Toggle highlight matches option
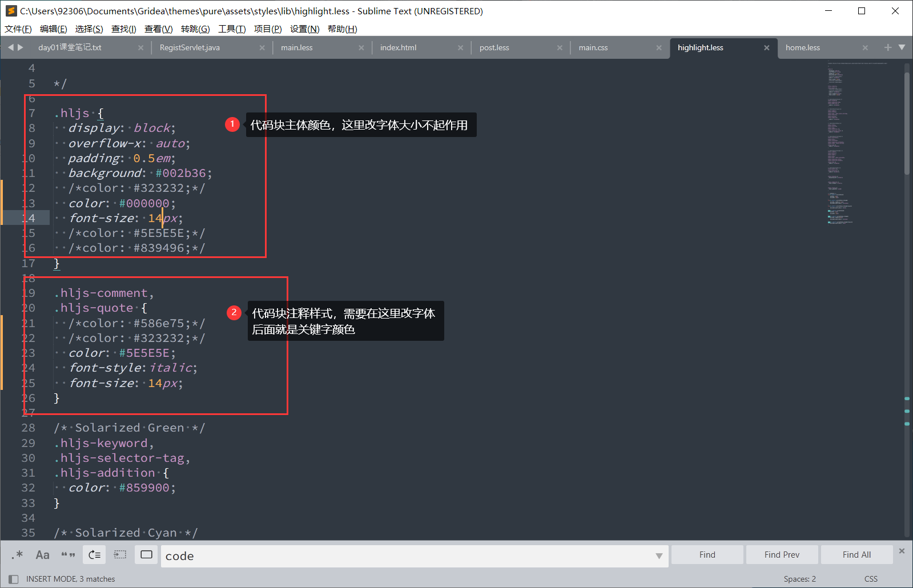The width and height of the screenshot is (913, 588). [146, 555]
